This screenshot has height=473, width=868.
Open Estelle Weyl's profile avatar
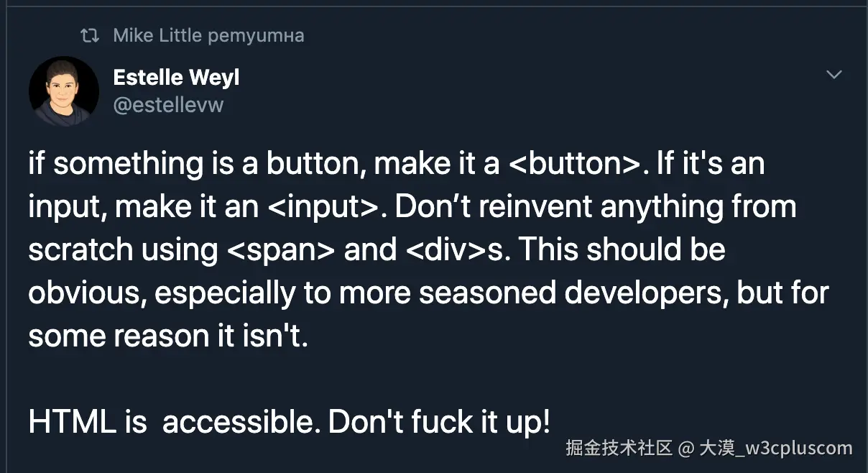(63, 91)
